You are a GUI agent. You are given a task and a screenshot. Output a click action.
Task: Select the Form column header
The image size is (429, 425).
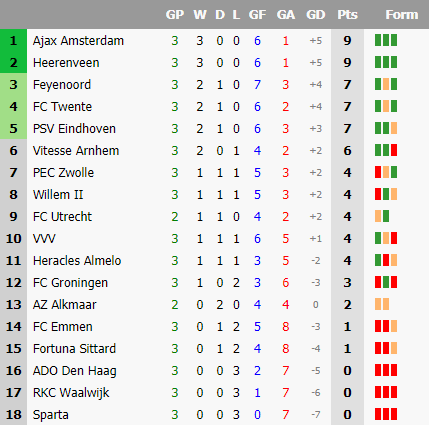pyautogui.click(x=402, y=15)
